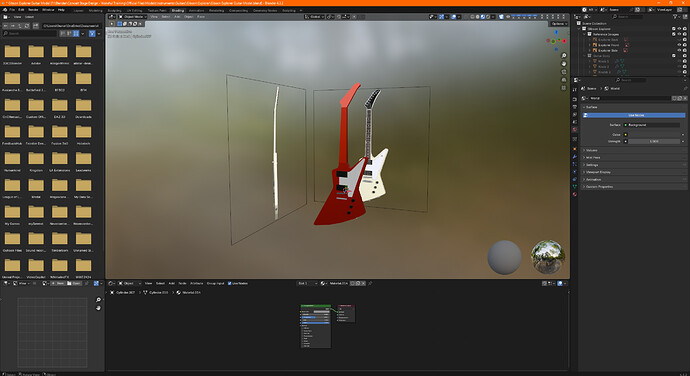Click the Add menu in node editor header
Screen dimensions: 690x376
pos(172,284)
